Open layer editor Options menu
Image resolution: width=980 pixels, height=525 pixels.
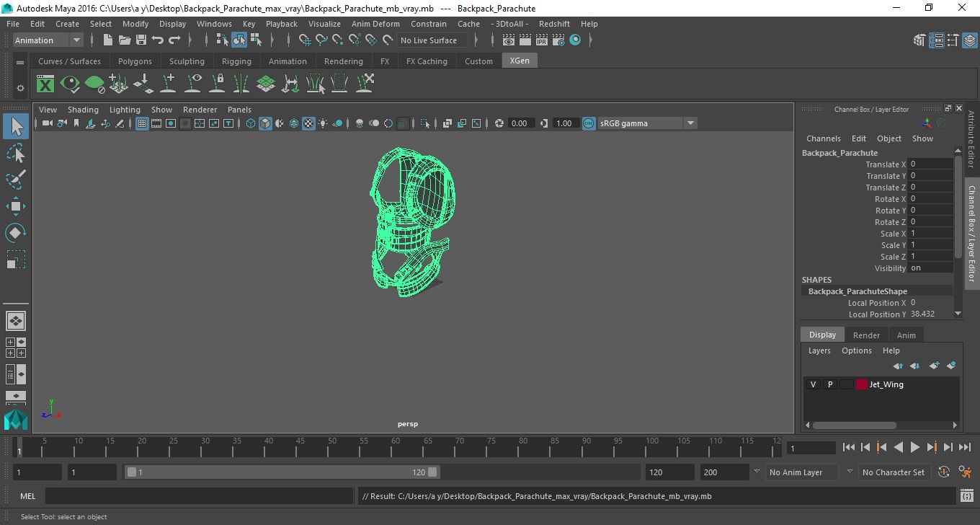[857, 350]
